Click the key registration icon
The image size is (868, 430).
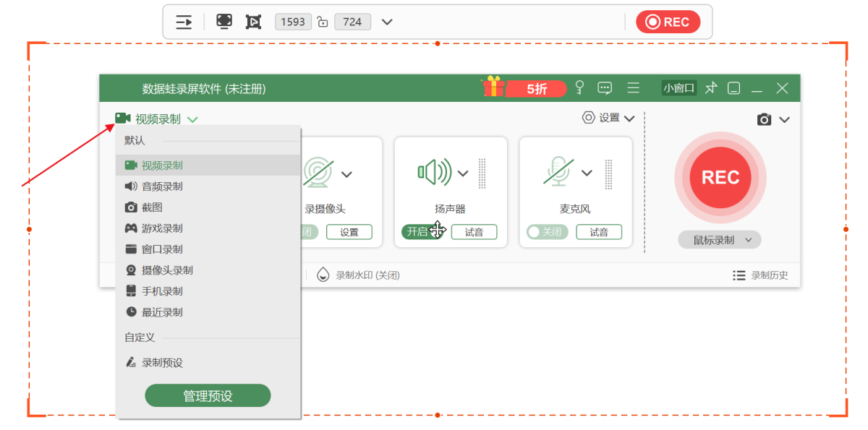click(x=579, y=88)
